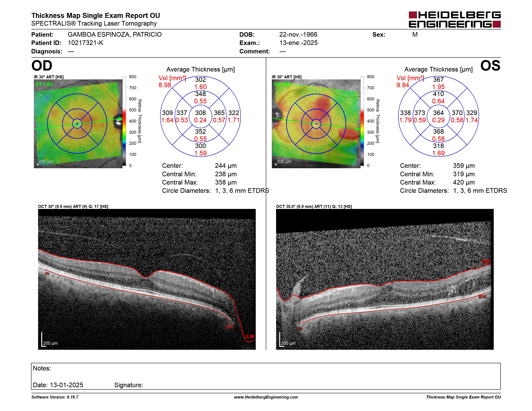This screenshot has height=411, width=532.
Task: Click OD Central Min value 238 µm
Action: [226, 174]
